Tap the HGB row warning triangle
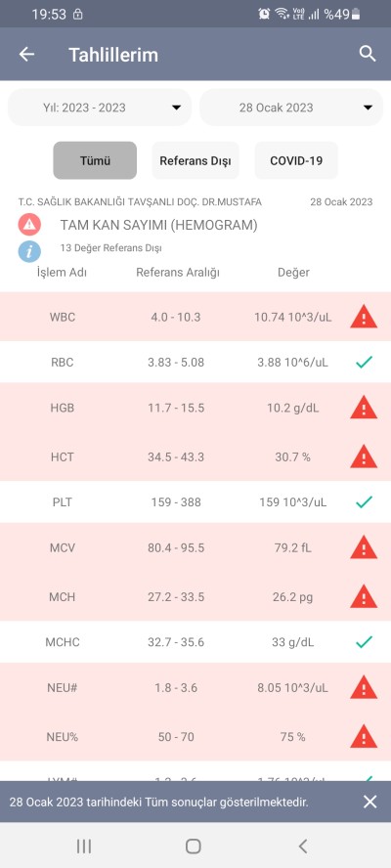This screenshot has height=868, width=391. (x=364, y=408)
